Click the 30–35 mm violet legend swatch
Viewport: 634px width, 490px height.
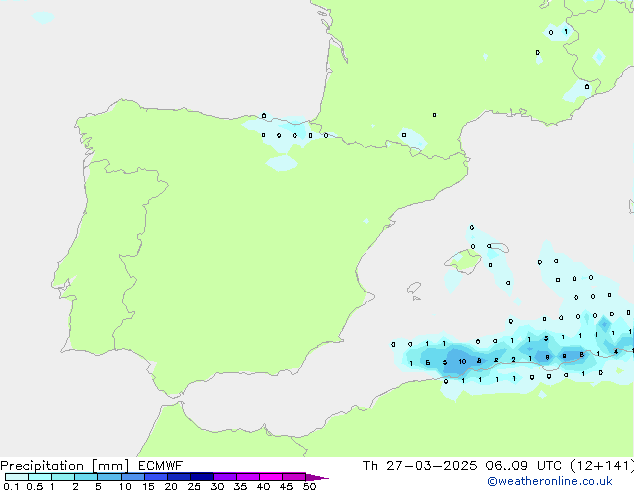point(225,477)
